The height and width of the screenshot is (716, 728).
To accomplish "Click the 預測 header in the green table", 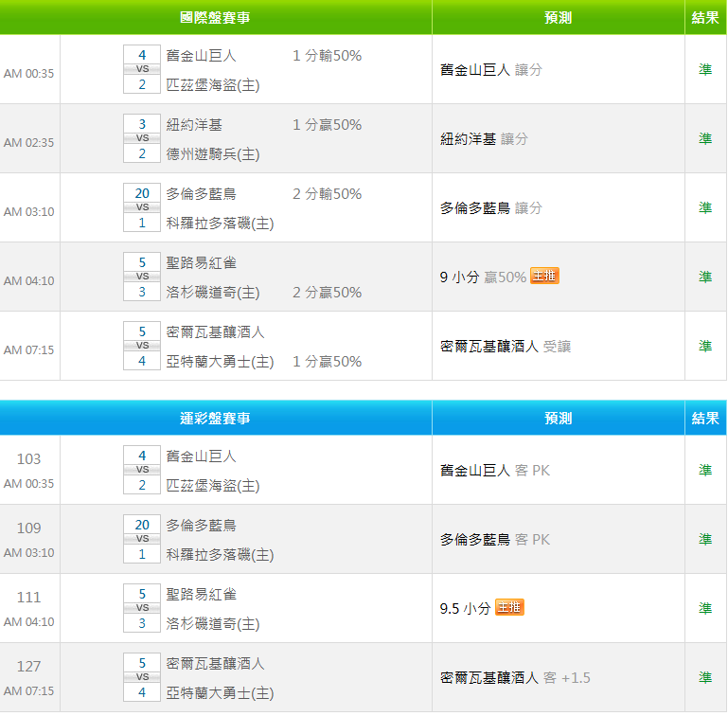I will [x=559, y=18].
